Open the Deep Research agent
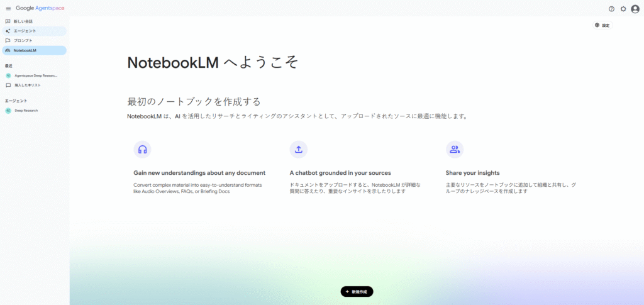 [x=34, y=111]
